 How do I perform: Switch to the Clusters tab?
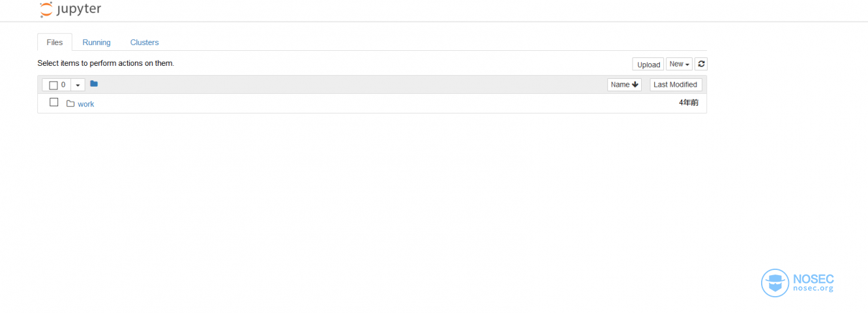click(144, 42)
